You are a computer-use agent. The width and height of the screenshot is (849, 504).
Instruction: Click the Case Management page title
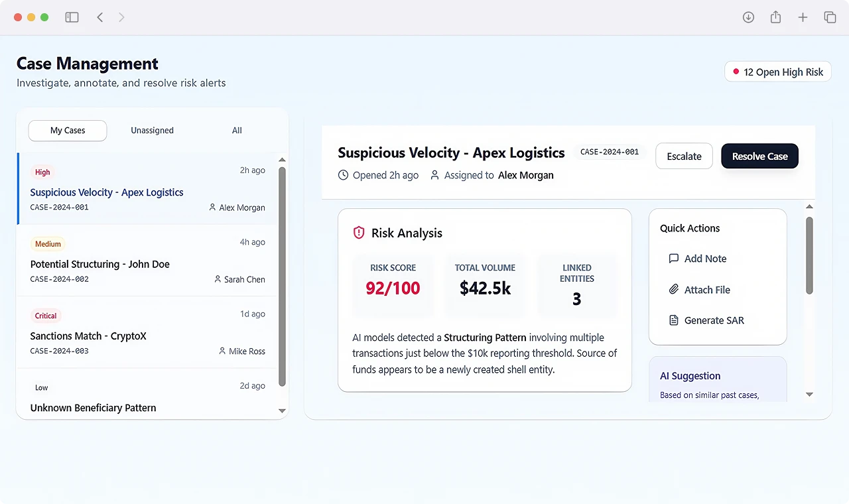[x=88, y=64]
